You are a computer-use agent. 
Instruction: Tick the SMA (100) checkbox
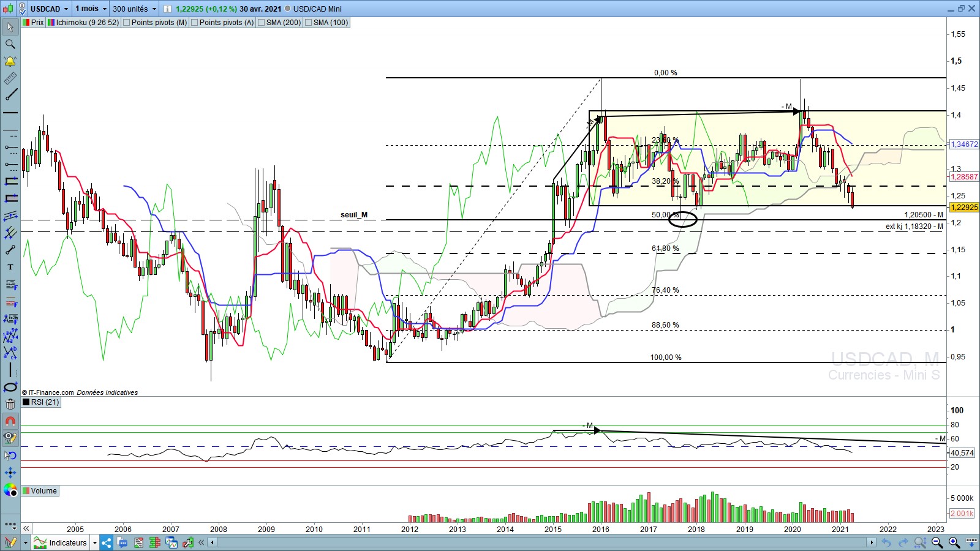(309, 23)
